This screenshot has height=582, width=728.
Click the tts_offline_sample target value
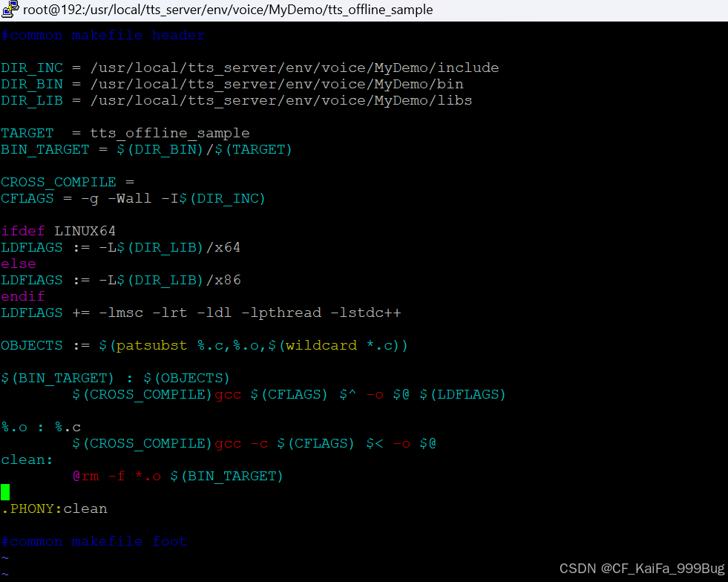click(x=170, y=134)
